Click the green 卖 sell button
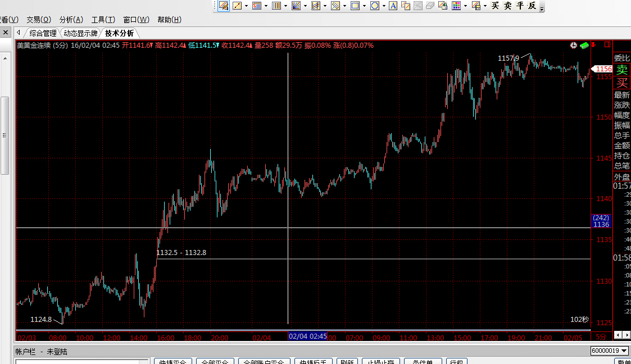 coord(621,70)
